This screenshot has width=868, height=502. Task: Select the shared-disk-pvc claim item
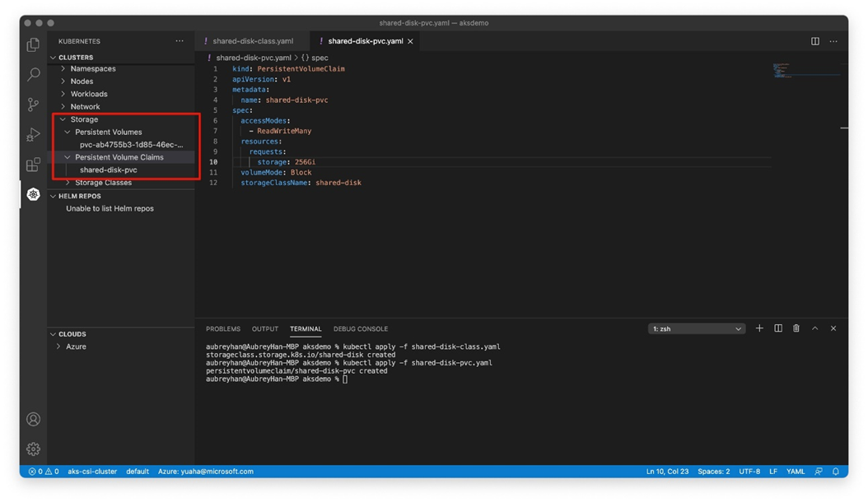coord(109,170)
